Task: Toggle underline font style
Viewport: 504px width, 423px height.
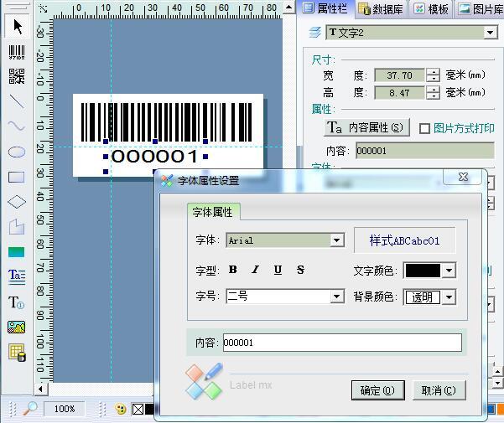Action: tap(278, 270)
